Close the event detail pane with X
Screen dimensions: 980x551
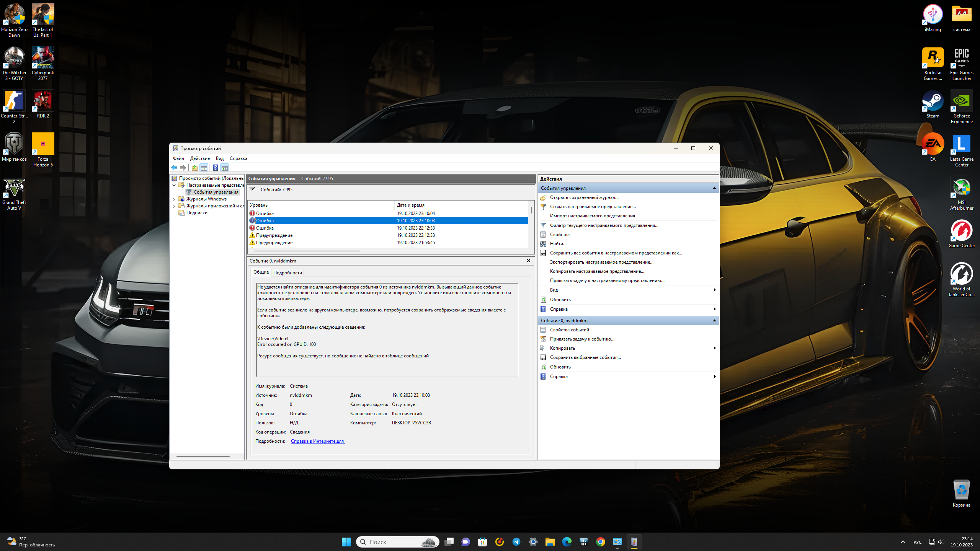pyautogui.click(x=529, y=261)
